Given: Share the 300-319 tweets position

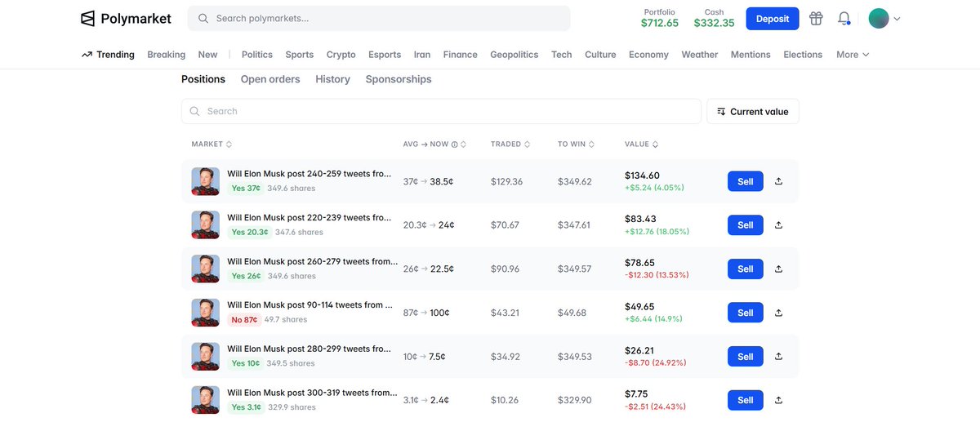Looking at the screenshot, I should (778, 400).
